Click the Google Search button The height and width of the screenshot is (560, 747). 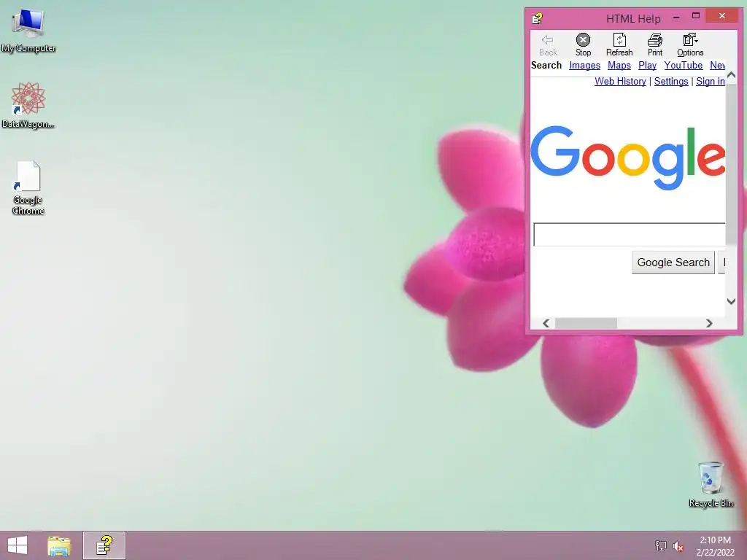coord(673,262)
